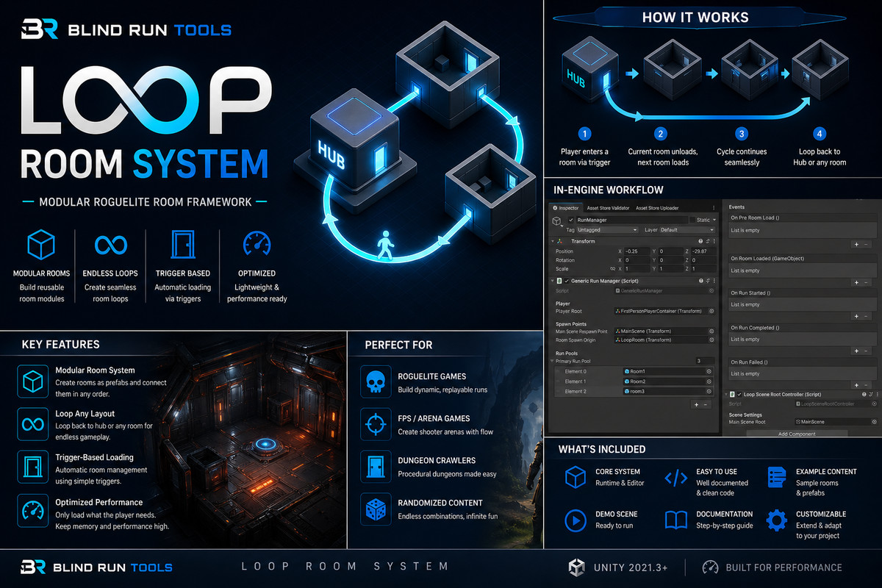The image size is (882, 588).
Task: Open object picker for Room2 element
Action: coord(709,381)
